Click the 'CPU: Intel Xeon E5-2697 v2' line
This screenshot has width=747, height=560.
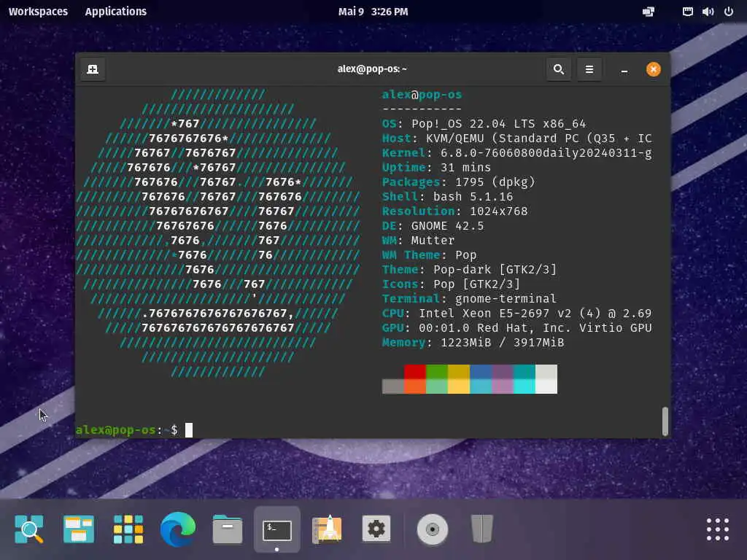point(516,314)
